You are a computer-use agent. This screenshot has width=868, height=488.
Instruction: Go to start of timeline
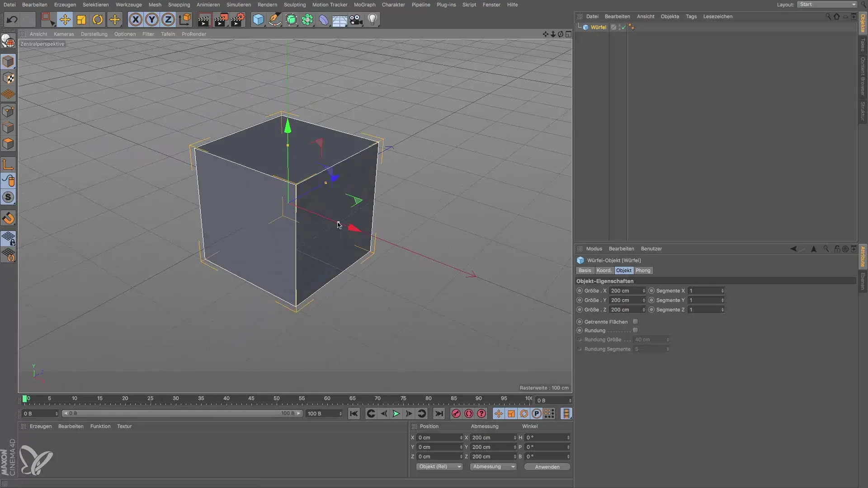pos(354,413)
